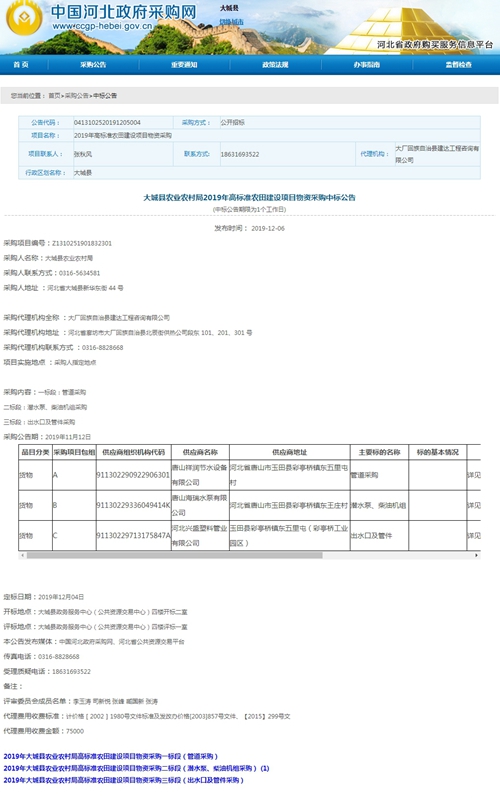The width and height of the screenshot is (500, 798).
Task: Click the table's horizontal scrollbar thumb
Action: point(175,555)
